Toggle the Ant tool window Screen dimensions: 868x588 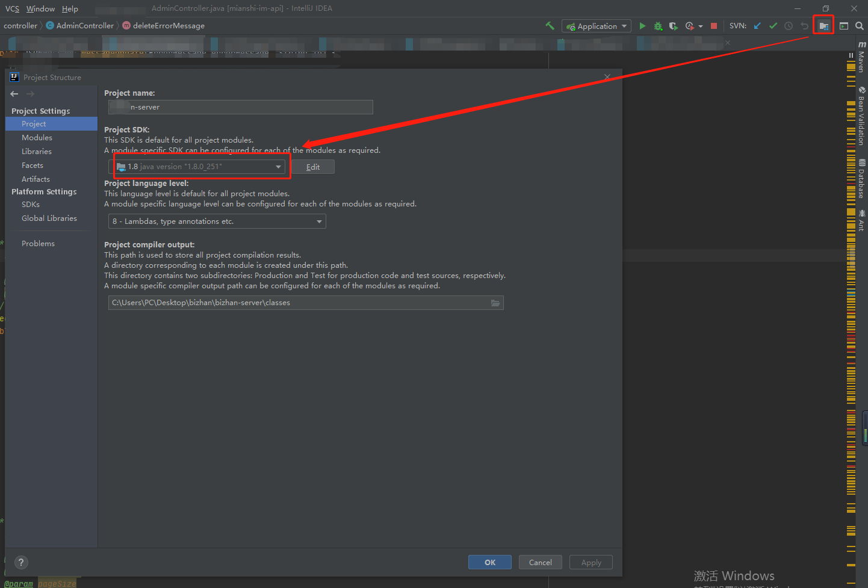[862, 221]
